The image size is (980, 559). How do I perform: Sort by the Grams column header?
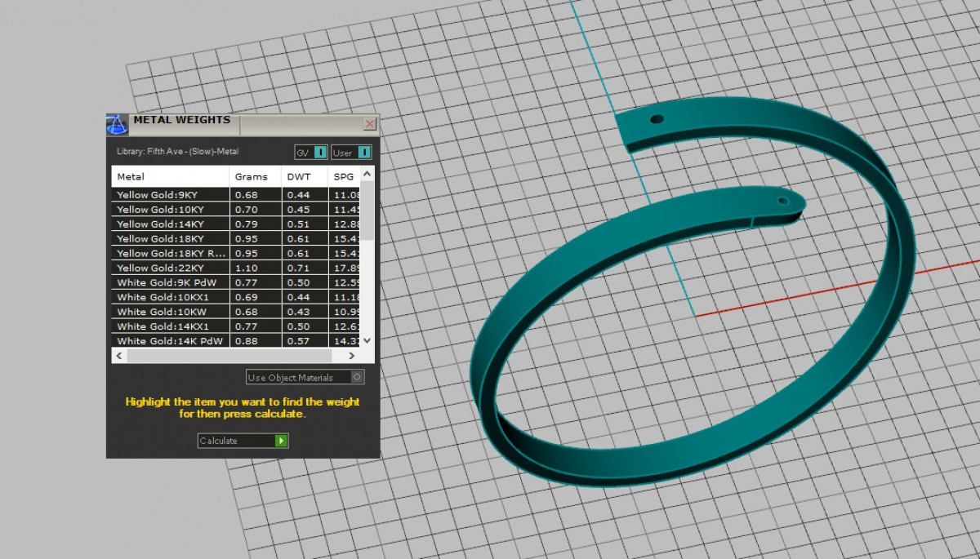(254, 176)
